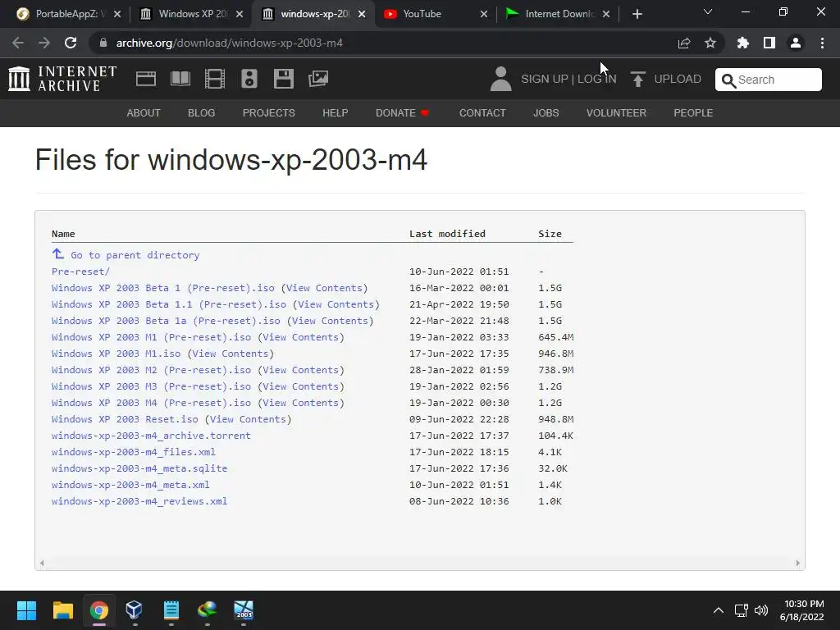Download Windows XP 2003 M1.iso
The height and width of the screenshot is (630, 840).
[x=116, y=354]
